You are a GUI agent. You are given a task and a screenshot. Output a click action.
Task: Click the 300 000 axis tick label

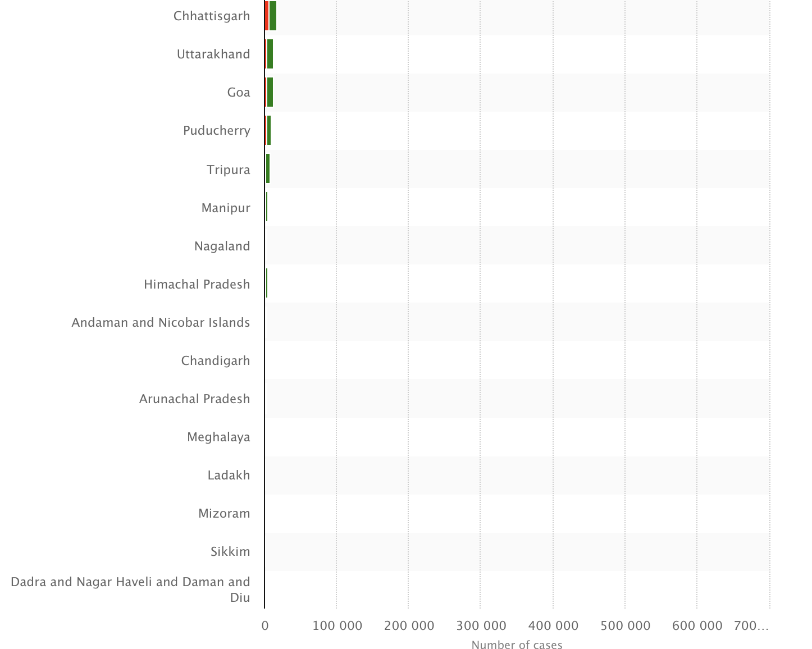(x=481, y=625)
